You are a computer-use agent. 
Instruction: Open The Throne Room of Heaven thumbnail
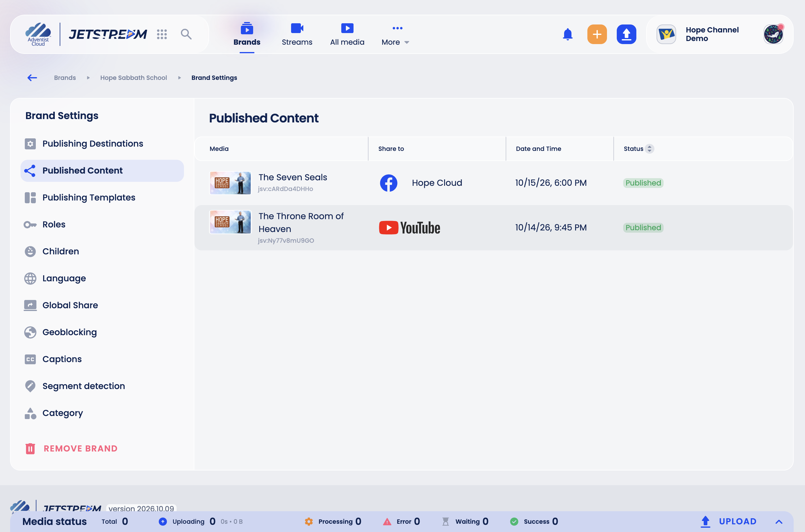230,222
